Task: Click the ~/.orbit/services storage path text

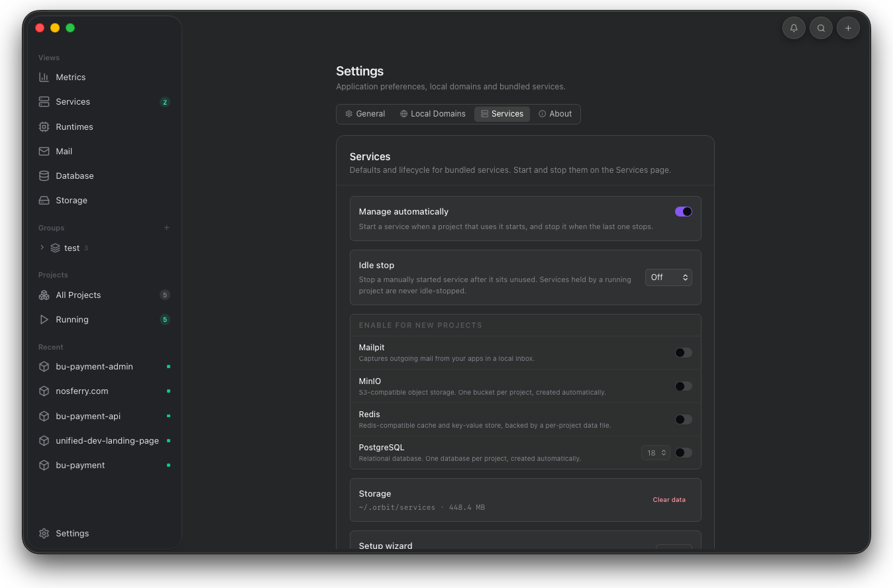Action: [x=397, y=508]
